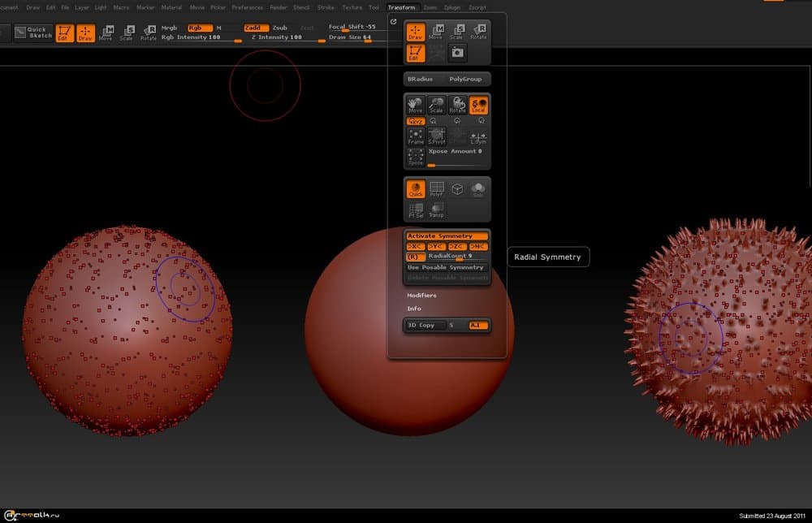812x523 pixels.
Task: Enable PolyF polyframe display
Action: [x=437, y=189]
